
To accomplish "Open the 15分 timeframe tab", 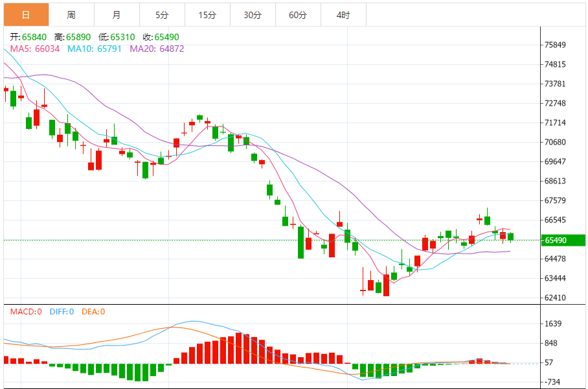I will pos(207,15).
